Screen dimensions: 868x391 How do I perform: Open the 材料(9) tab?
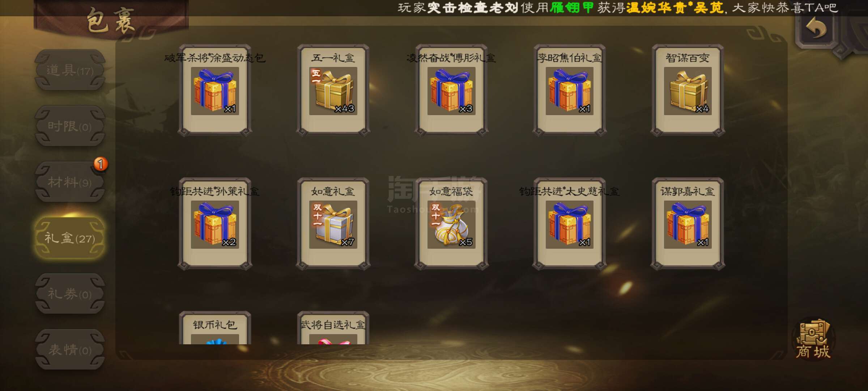[70, 182]
